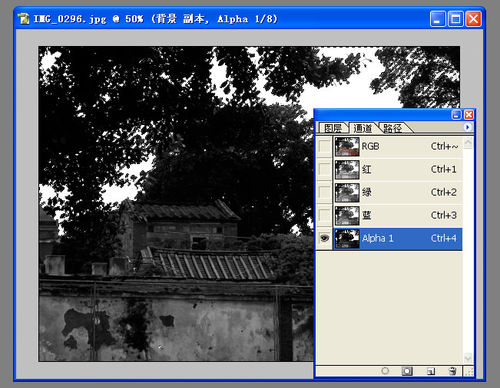
Task: Delete current channel trash icon
Action: pyautogui.click(x=452, y=371)
